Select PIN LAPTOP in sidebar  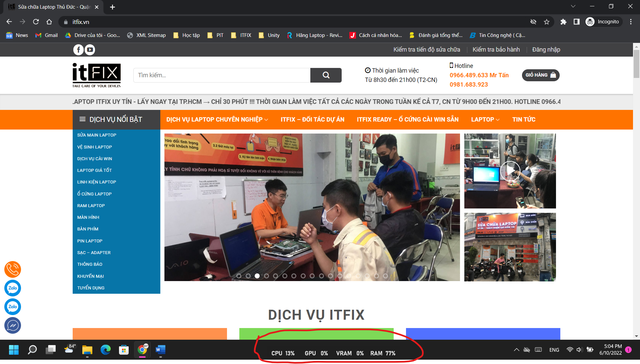(90, 241)
